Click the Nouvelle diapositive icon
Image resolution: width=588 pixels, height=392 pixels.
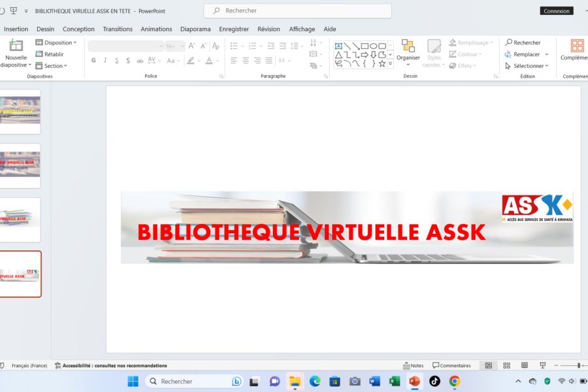pos(16,46)
